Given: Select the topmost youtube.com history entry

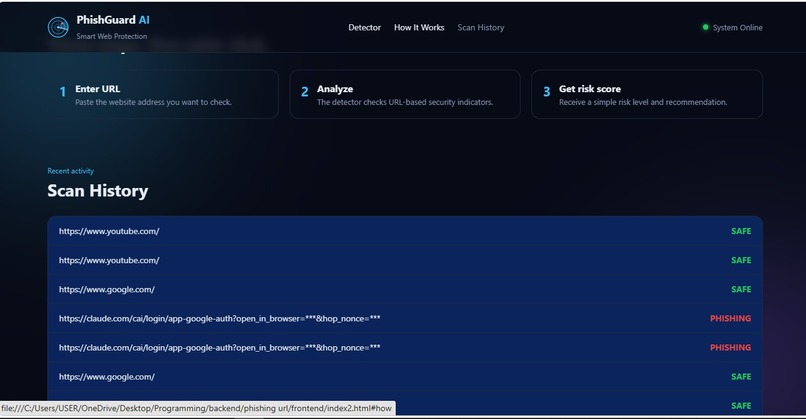Looking at the screenshot, I should click(405, 231).
